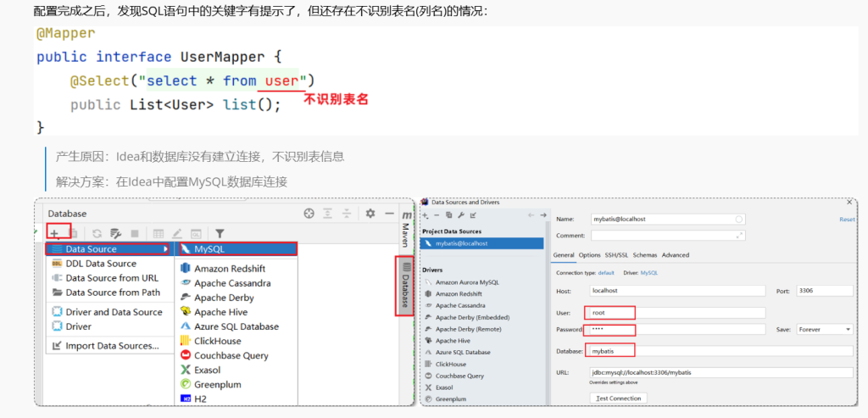Select Apache Derby (Remote) in the Drivers list
The image size is (868, 418).
(x=468, y=329)
